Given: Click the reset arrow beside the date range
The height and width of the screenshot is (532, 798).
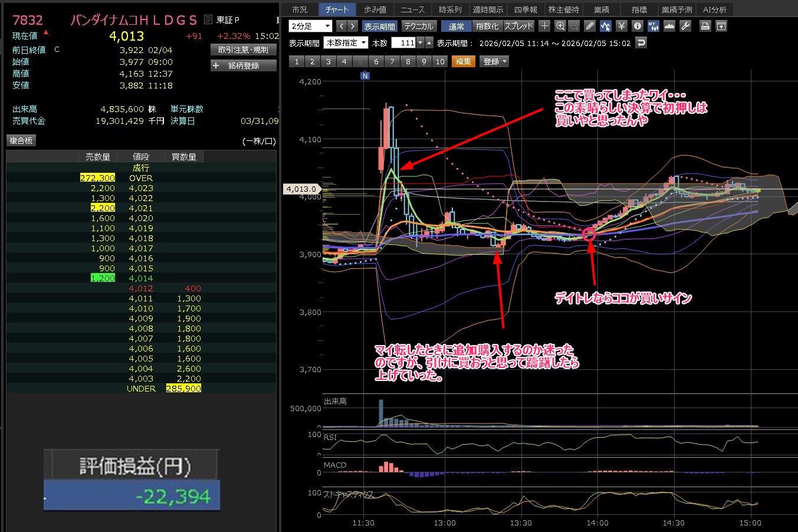Looking at the screenshot, I should [x=641, y=42].
